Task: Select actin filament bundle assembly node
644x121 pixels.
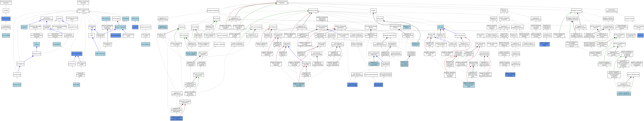Action: pyautogui.click(x=352, y=85)
